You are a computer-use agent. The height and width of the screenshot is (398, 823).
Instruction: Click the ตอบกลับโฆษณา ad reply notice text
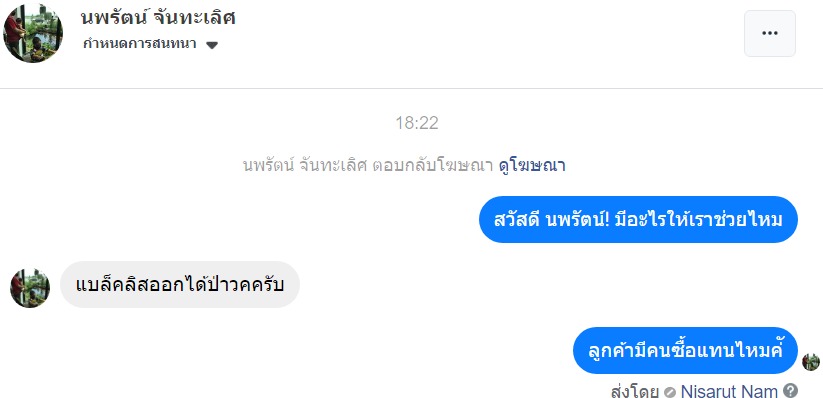[432, 166]
